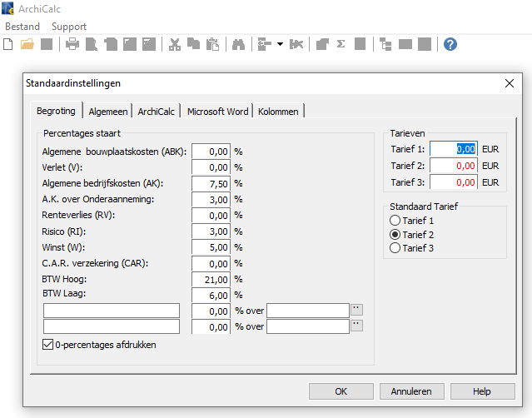This screenshot has width=532, height=418.
Task: Click the Delete row toolbar icon
Action: coord(296,44)
